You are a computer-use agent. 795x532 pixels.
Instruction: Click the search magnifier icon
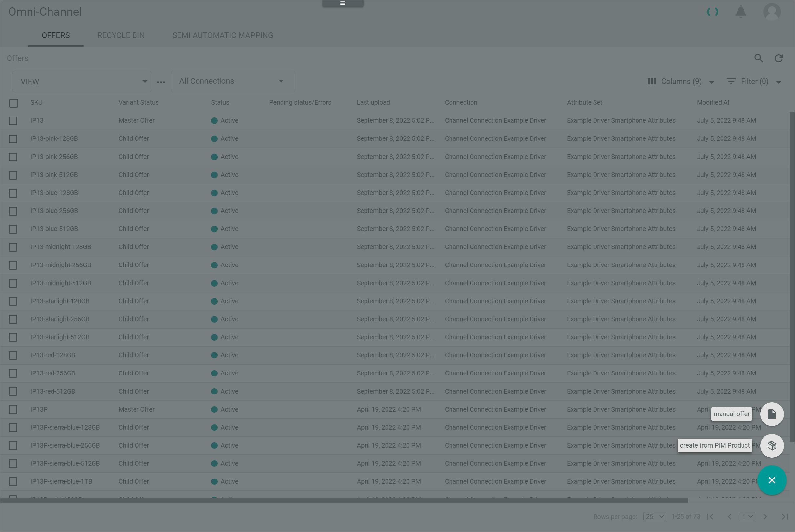[758, 58]
